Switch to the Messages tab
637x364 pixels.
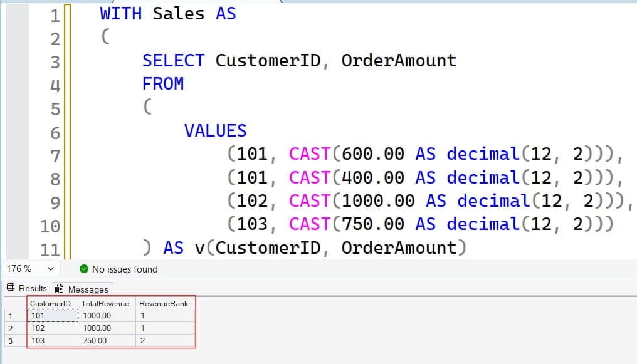tap(83, 289)
